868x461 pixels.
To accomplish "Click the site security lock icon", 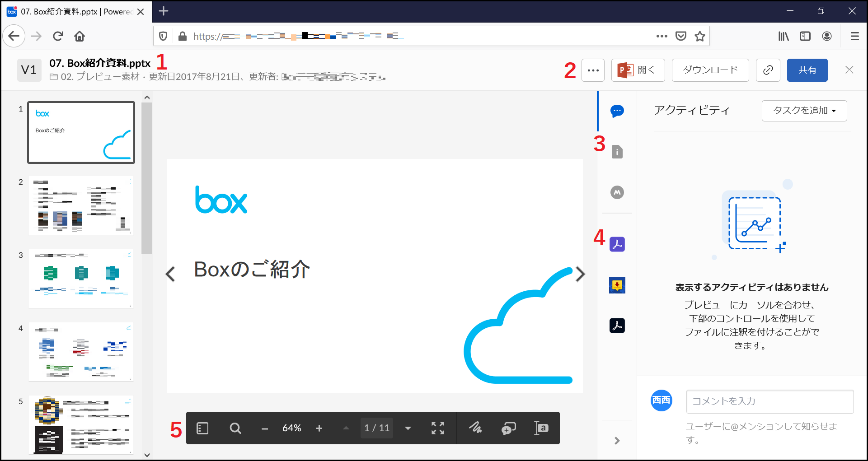I will [x=183, y=36].
